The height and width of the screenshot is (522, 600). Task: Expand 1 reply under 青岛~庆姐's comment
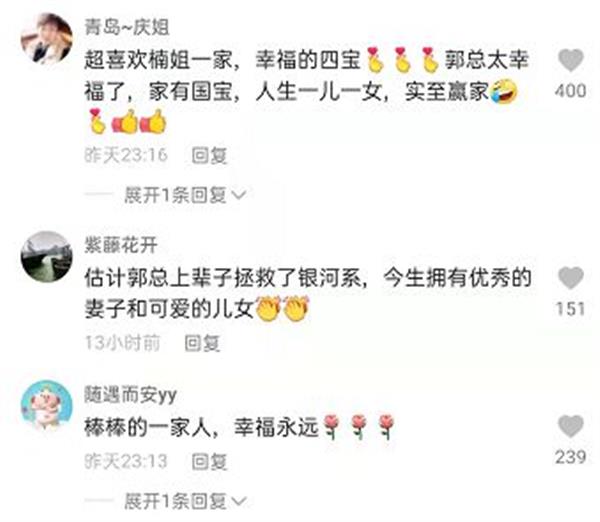click(x=185, y=195)
